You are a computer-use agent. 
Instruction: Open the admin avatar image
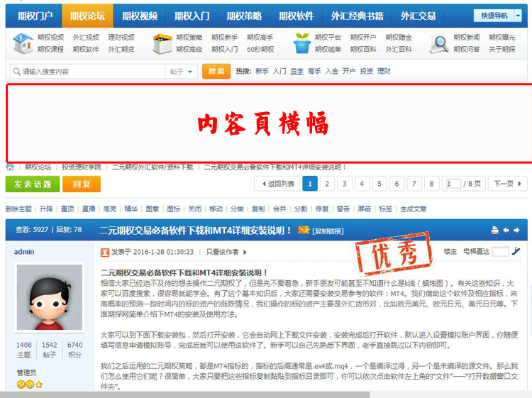(x=50, y=297)
